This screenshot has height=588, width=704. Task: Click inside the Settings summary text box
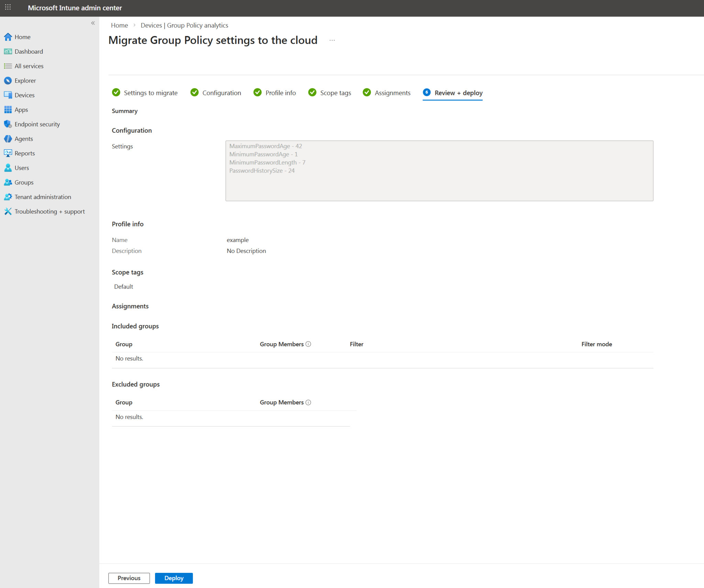(439, 171)
